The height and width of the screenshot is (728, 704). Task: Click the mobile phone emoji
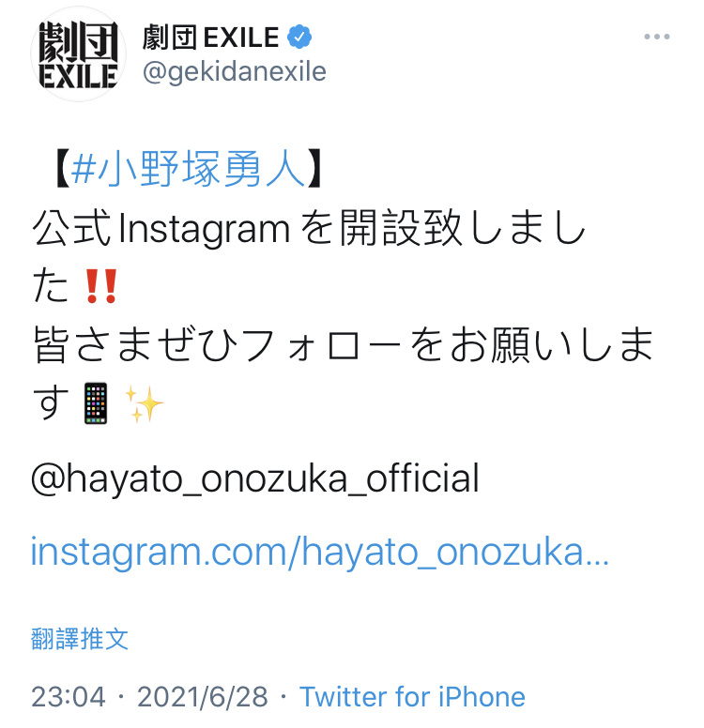pos(96,403)
